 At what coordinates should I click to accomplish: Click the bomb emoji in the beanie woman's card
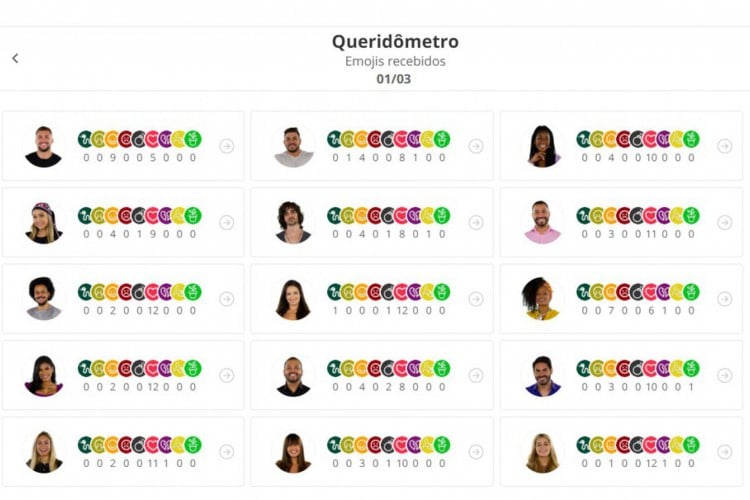[x=139, y=215]
